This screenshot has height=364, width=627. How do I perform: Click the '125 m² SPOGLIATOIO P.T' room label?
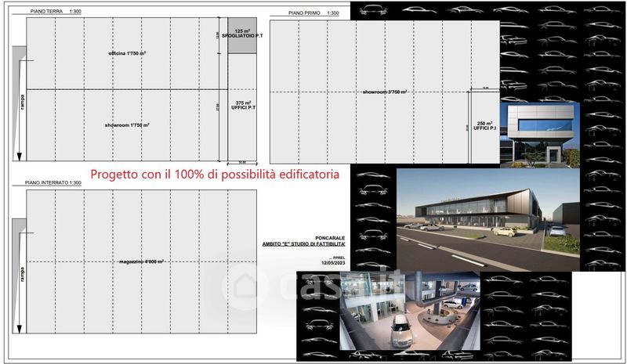click(242, 34)
